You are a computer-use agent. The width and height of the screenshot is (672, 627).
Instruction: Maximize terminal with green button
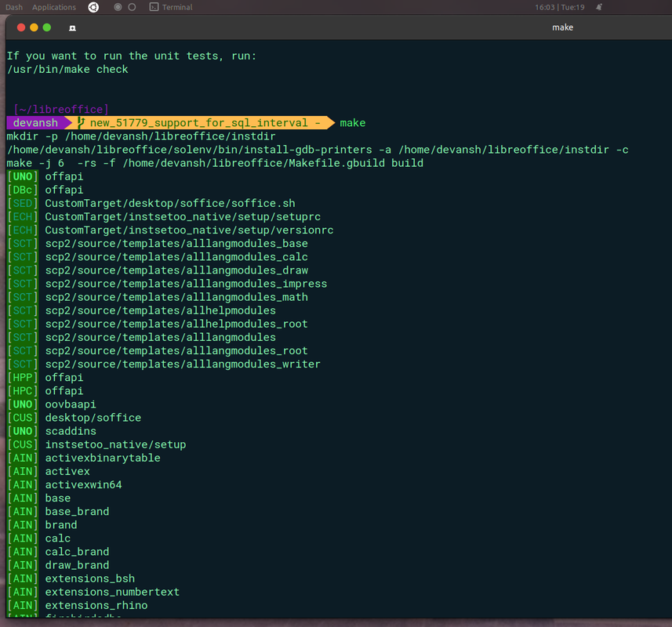coord(47,28)
